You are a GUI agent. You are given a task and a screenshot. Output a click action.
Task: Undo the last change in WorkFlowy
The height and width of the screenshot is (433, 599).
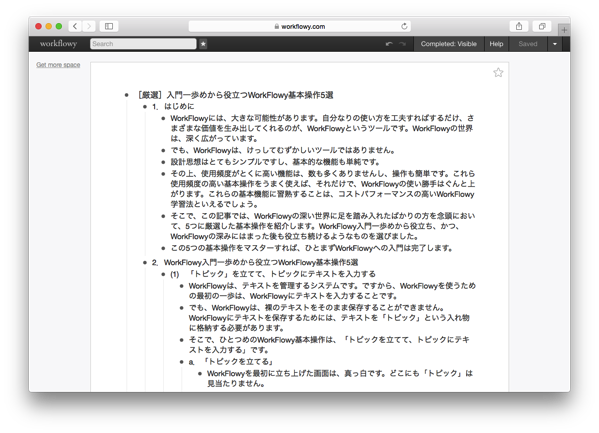[389, 44]
